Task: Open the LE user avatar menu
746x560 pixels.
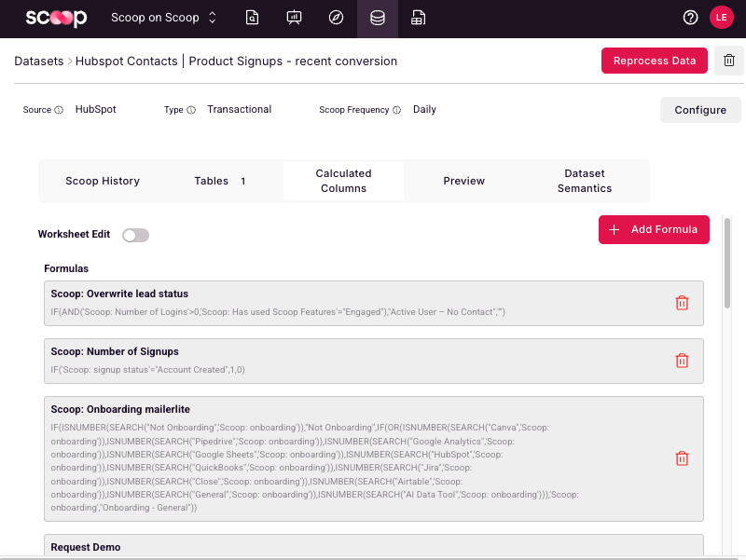Action: point(721,18)
